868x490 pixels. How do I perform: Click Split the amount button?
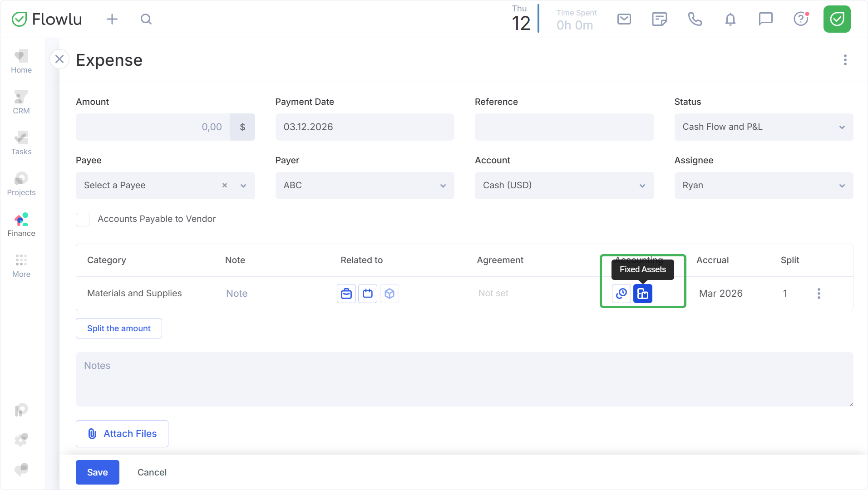118,328
